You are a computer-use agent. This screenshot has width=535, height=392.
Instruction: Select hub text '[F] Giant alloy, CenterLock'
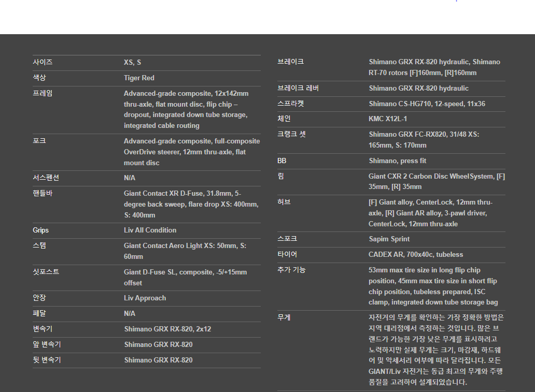tap(411, 202)
